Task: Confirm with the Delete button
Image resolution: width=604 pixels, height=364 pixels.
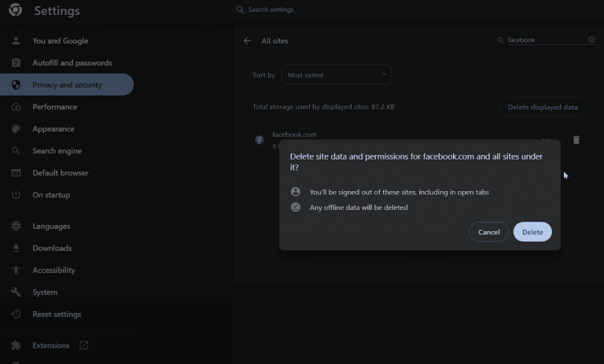Action: [532, 232]
